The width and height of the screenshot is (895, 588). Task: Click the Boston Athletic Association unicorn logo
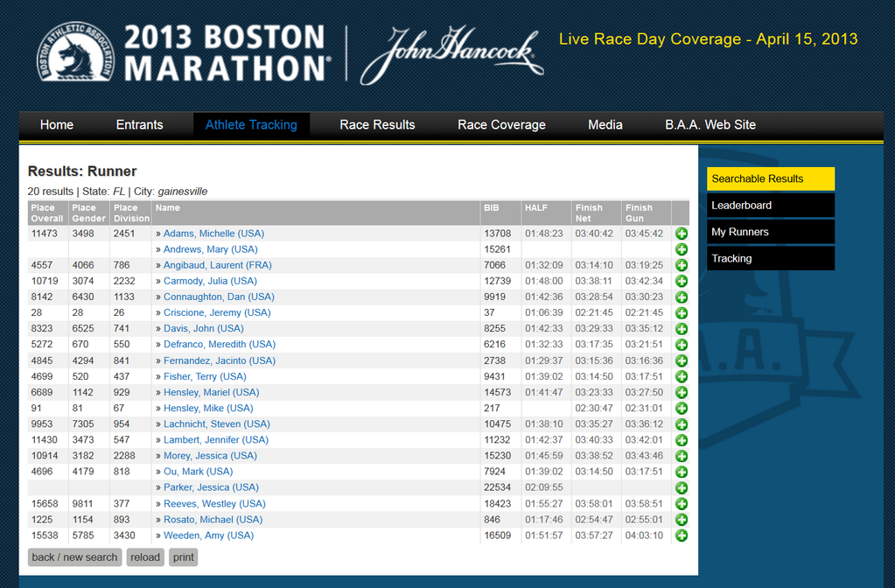tap(75, 52)
